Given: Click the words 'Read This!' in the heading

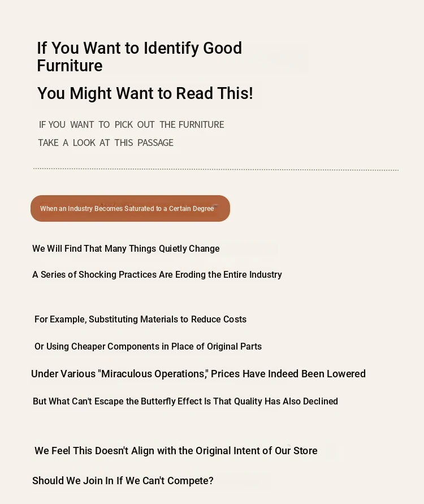Looking at the screenshot, I should point(215,93).
